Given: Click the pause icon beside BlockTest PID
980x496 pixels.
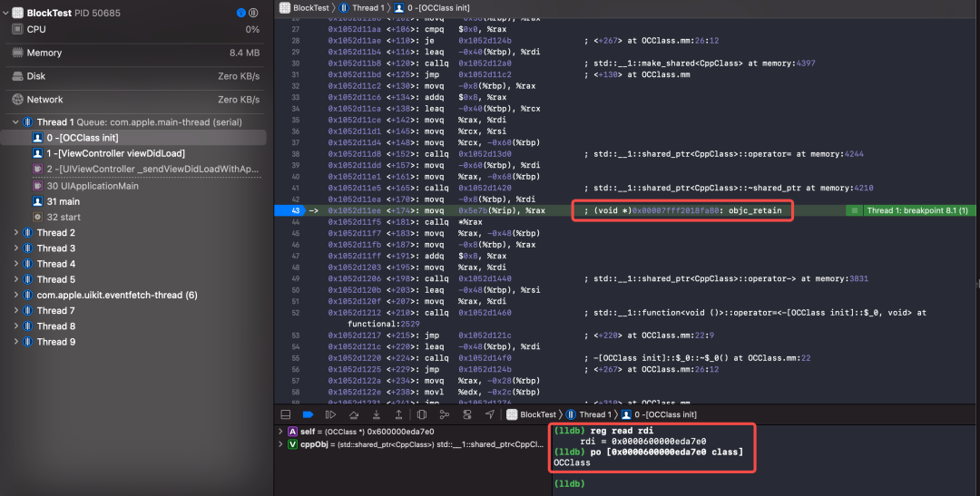Looking at the screenshot, I should pyautogui.click(x=253, y=14).
